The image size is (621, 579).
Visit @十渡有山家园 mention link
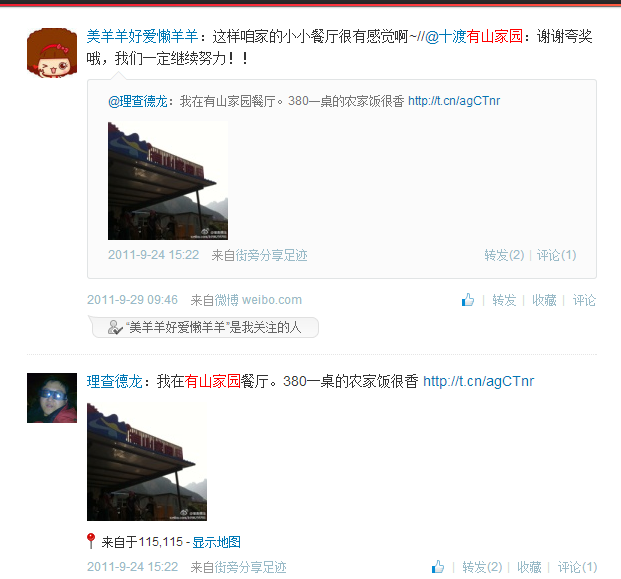(x=474, y=36)
